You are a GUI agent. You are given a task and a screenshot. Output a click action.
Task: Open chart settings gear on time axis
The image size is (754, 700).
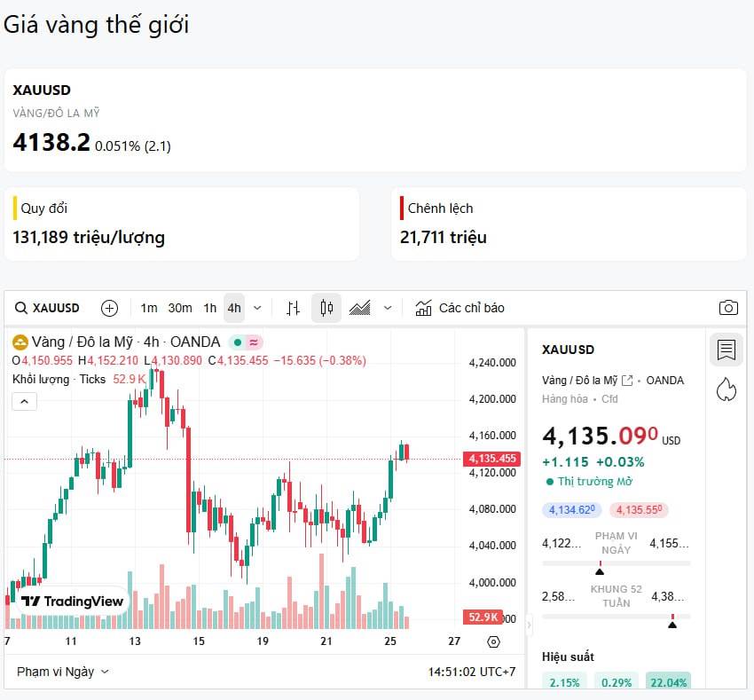[x=494, y=641]
